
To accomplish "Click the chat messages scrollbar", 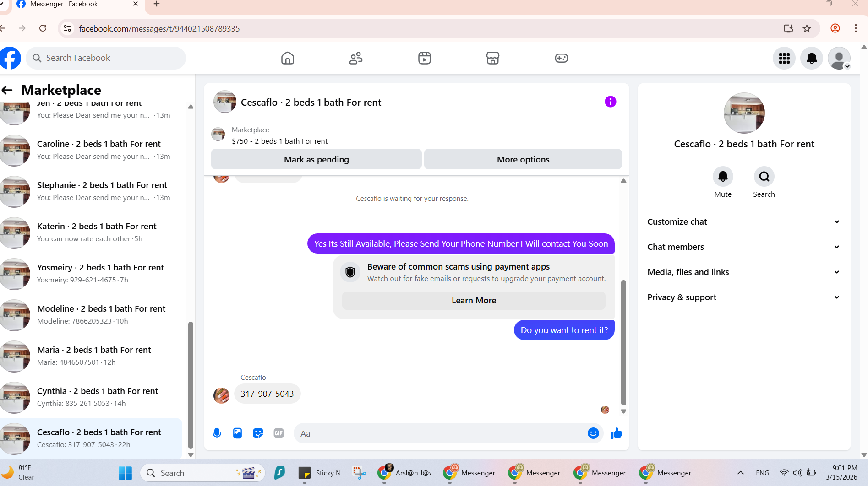I will click(x=623, y=343).
